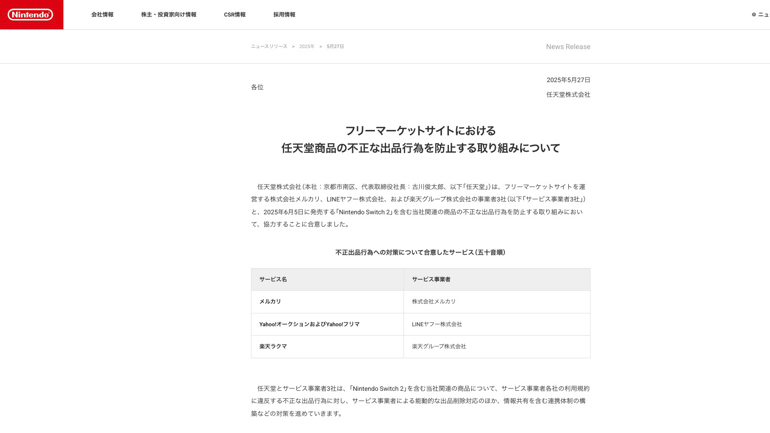Click the LINEヤフー株式会社 cell
This screenshot has height=433, width=770.
click(x=497, y=325)
